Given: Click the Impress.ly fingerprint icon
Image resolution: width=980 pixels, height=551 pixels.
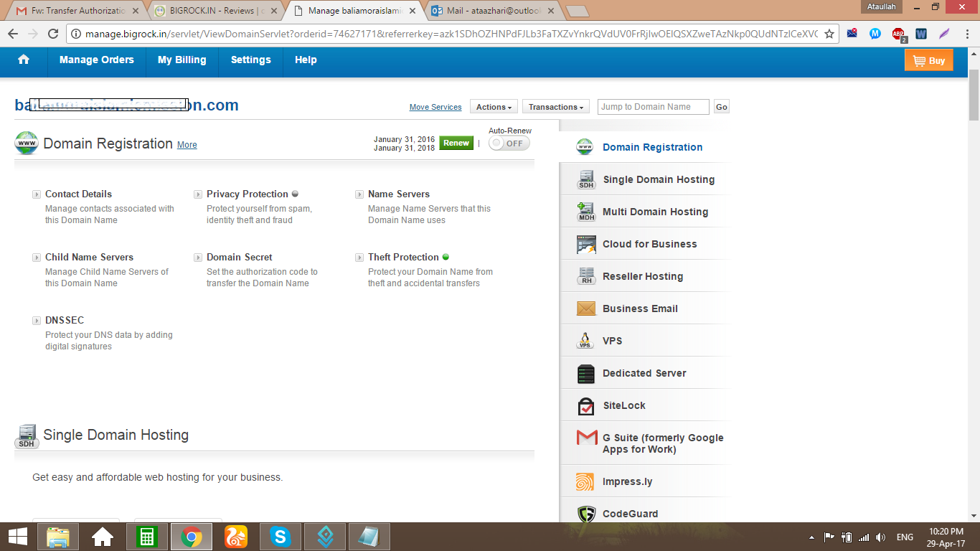Looking at the screenshot, I should (x=585, y=482).
